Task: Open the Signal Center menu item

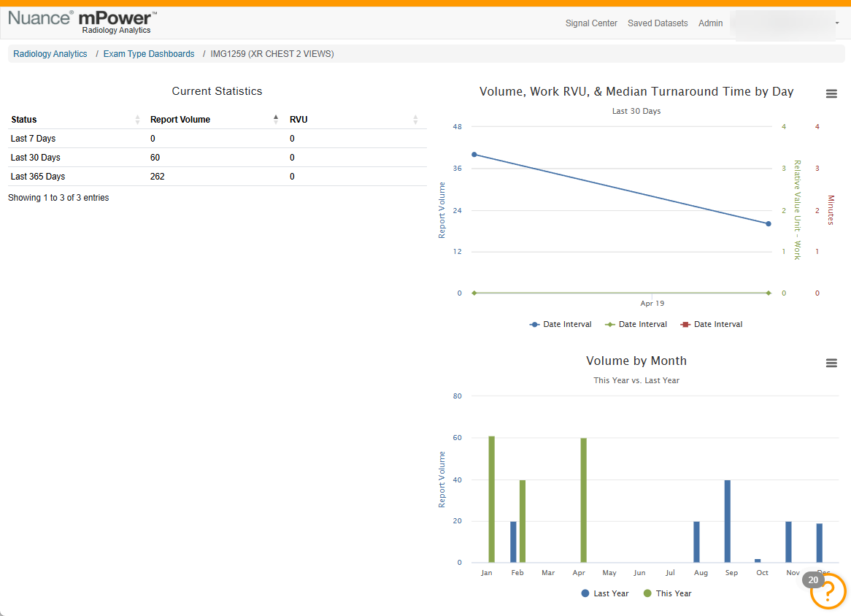Action: (591, 23)
